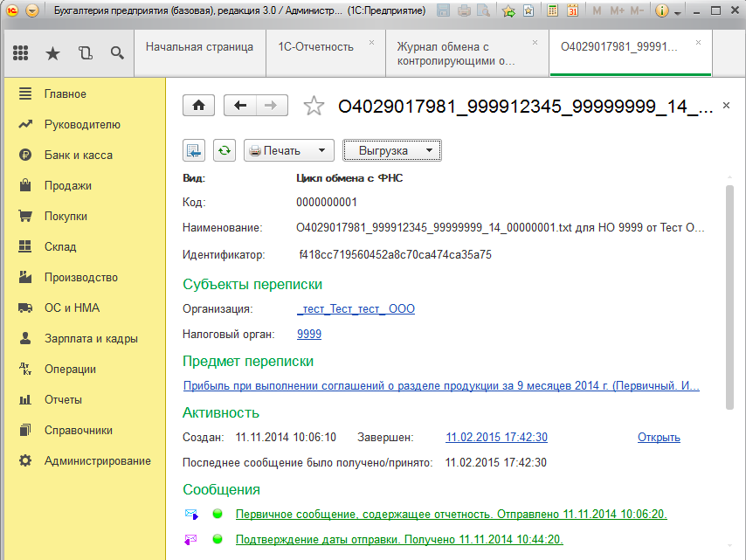Refresh the page with the green arrows icon
This screenshot has width=746, height=560.
tap(224, 150)
